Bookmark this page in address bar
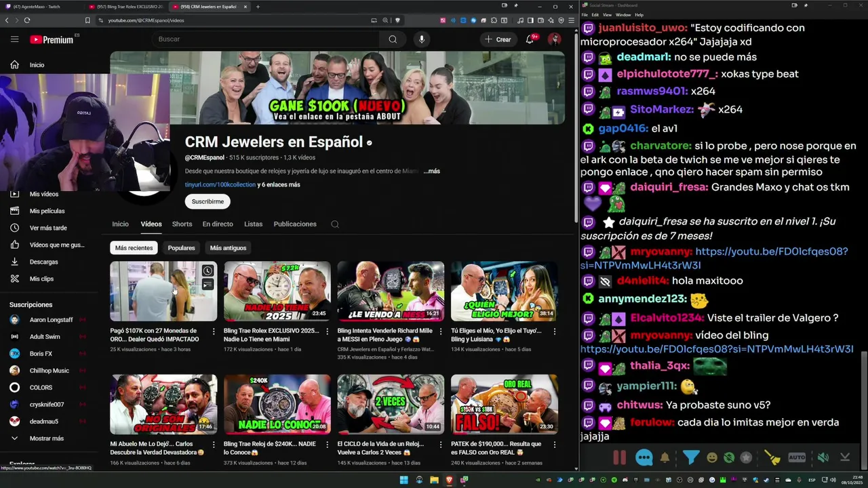Image resolution: width=868 pixels, height=488 pixels. (x=87, y=20)
